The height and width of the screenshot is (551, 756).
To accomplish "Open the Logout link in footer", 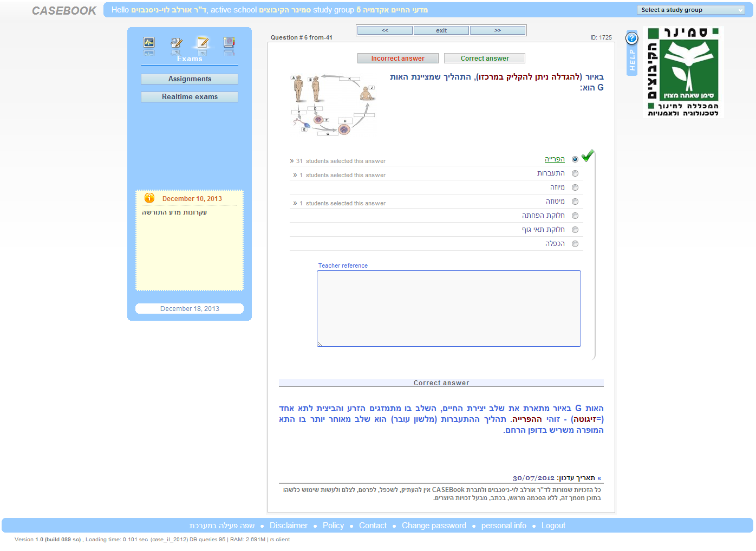I will [x=553, y=526].
